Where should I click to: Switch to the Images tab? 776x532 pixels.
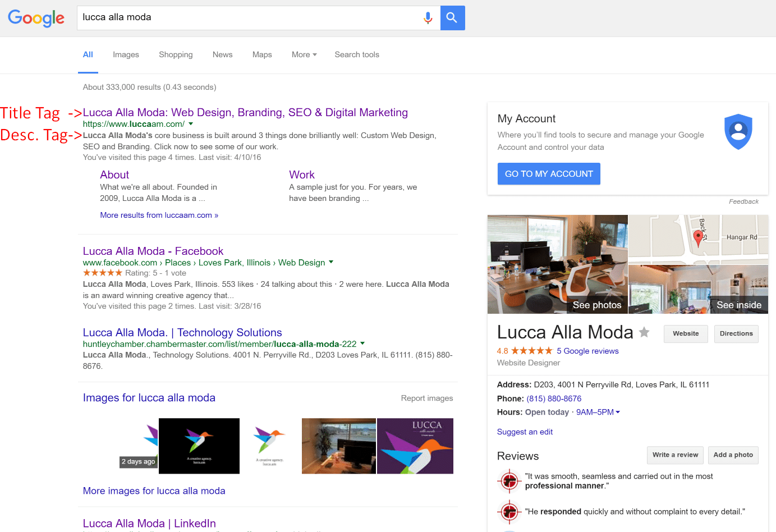(126, 55)
